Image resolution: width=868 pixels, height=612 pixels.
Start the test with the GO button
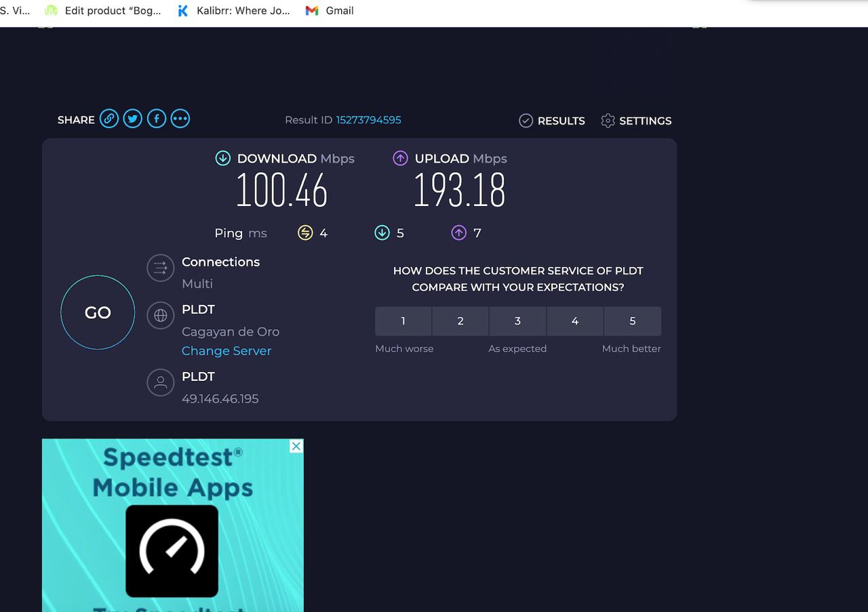point(98,312)
